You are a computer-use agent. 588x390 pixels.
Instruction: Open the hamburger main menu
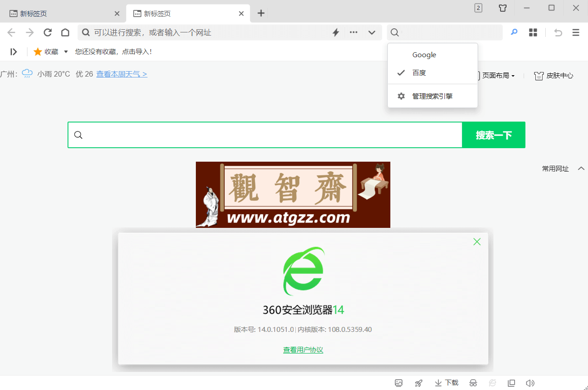pyautogui.click(x=576, y=32)
